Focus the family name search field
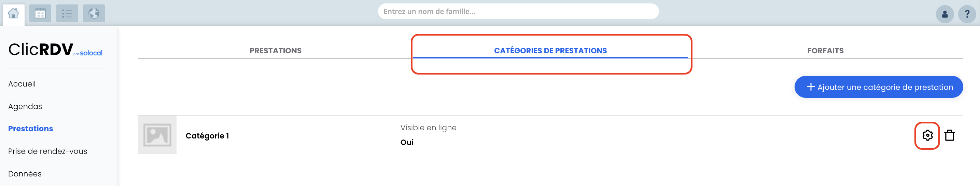980x186 pixels. [x=518, y=11]
